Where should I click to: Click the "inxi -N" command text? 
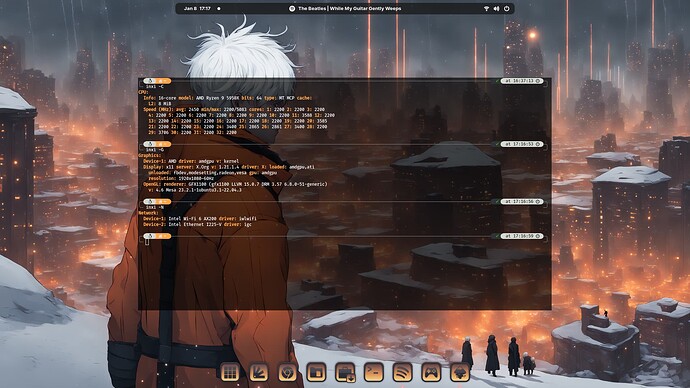154,207
